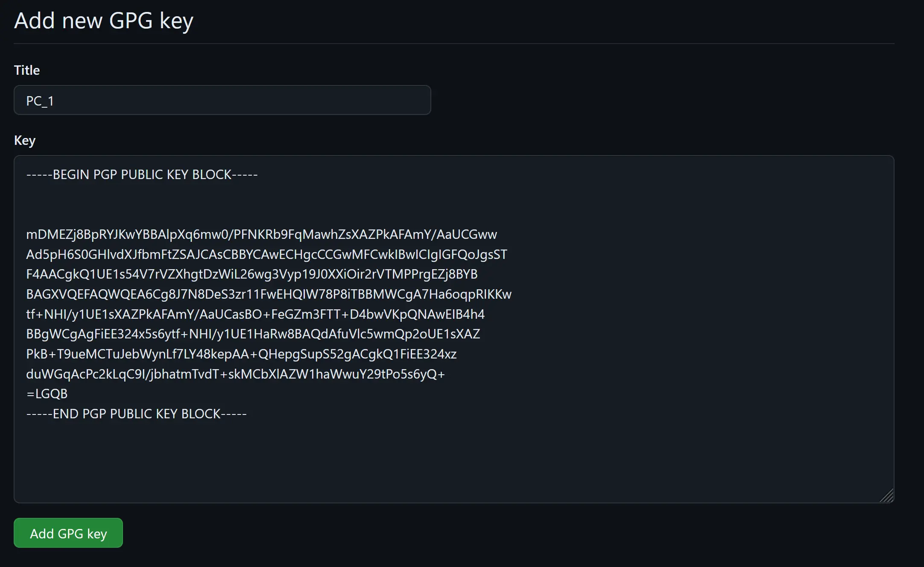Place cursor on the BEGIN PGP PUBLIC KEY BLOCK line
924x567 pixels.
142,175
